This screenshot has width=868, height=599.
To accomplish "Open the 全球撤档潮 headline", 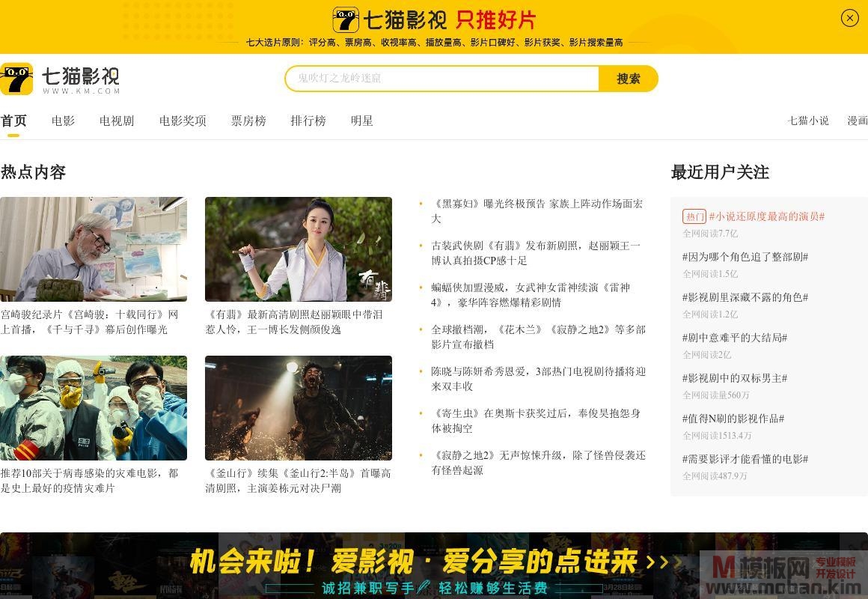I will click(x=538, y=337).
